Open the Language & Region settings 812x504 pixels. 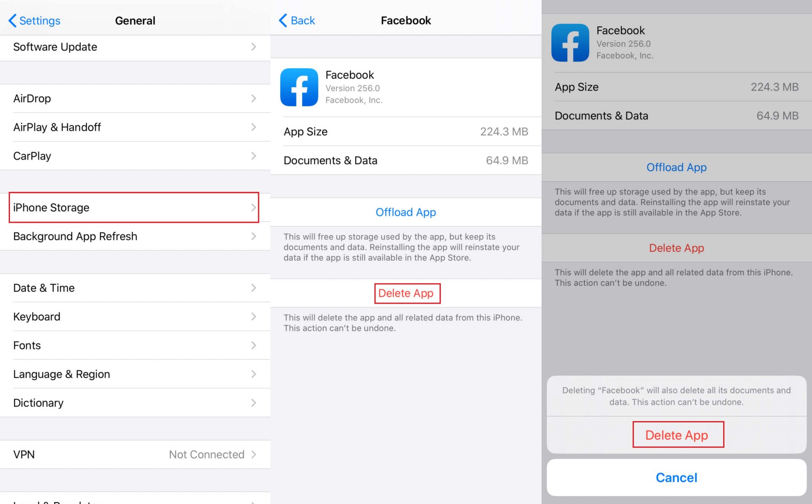[x=61, y=374]
